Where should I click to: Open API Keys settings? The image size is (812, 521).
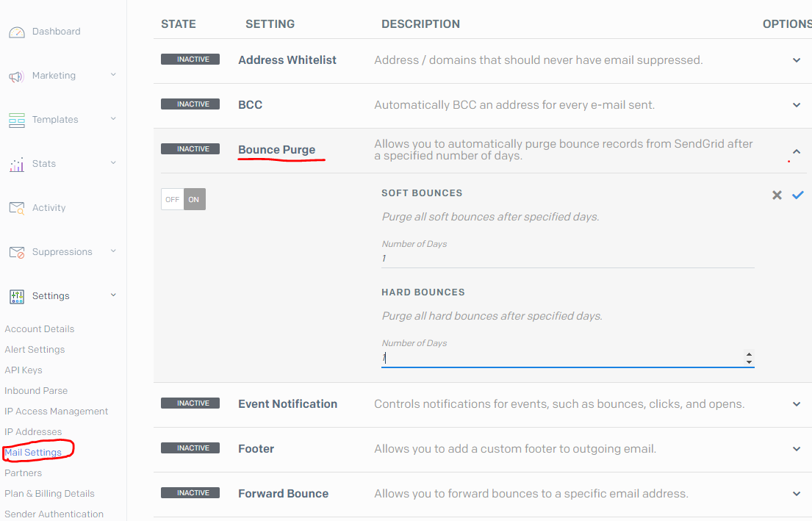click(24, 370)
